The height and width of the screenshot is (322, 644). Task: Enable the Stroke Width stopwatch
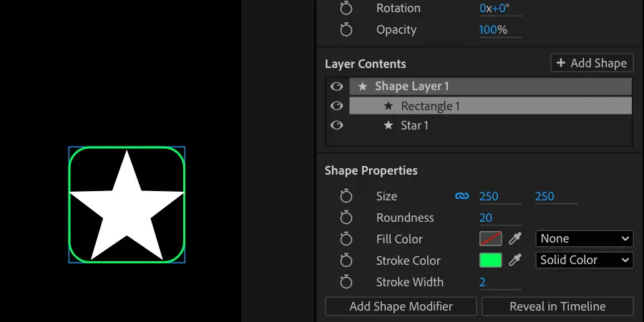coord(346,282)
